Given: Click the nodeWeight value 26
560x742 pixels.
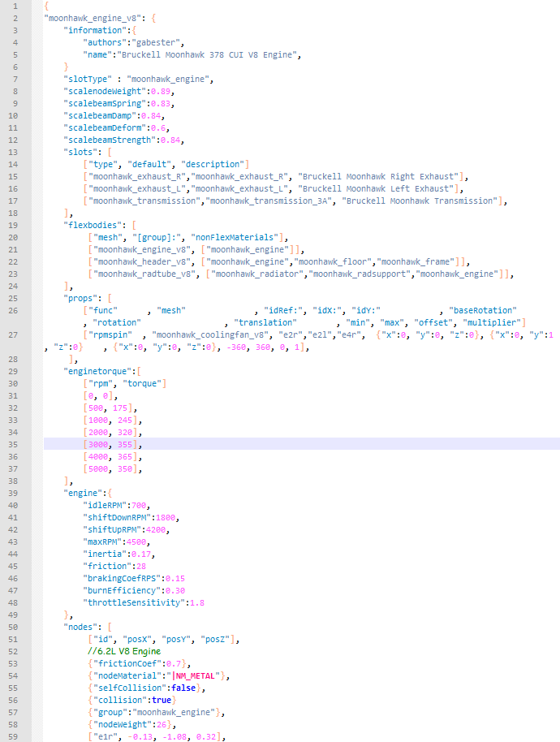Looking at the screenshot, I should [x=161, y=725].
